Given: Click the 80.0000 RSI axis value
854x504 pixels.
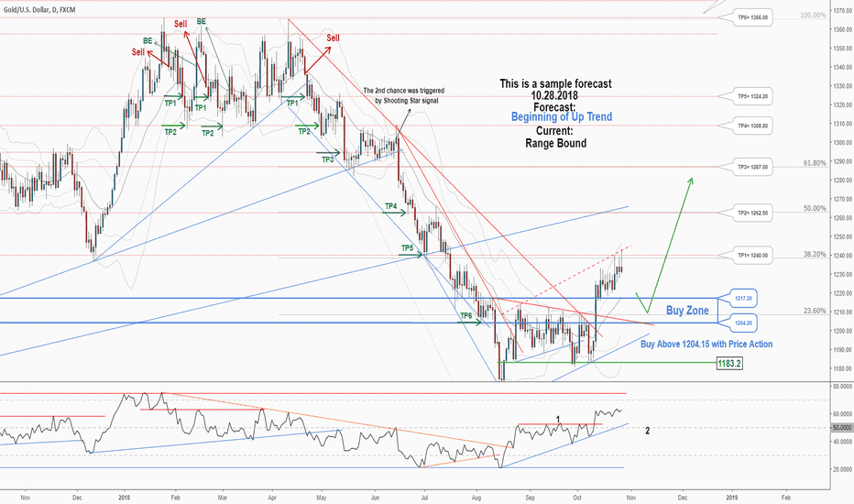Looking at the screenshot, I should (x=843, y=387).
